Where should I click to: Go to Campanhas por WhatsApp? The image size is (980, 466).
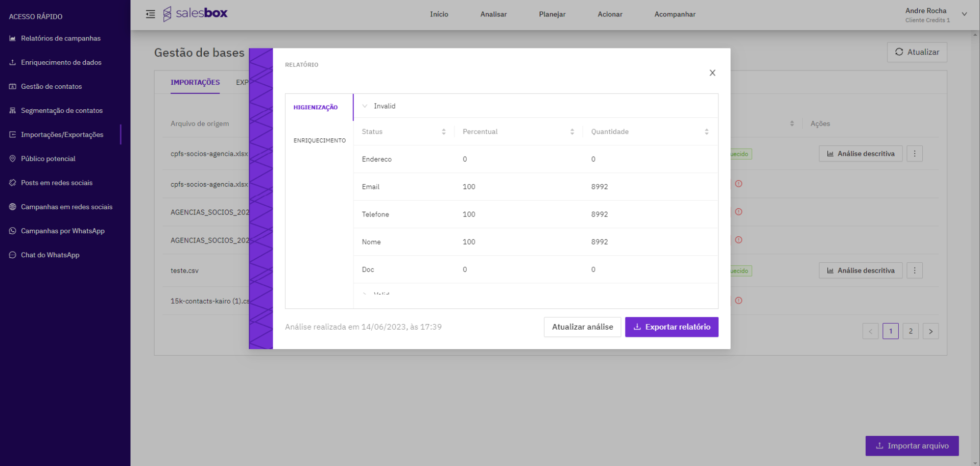click(x=62, y=231)
